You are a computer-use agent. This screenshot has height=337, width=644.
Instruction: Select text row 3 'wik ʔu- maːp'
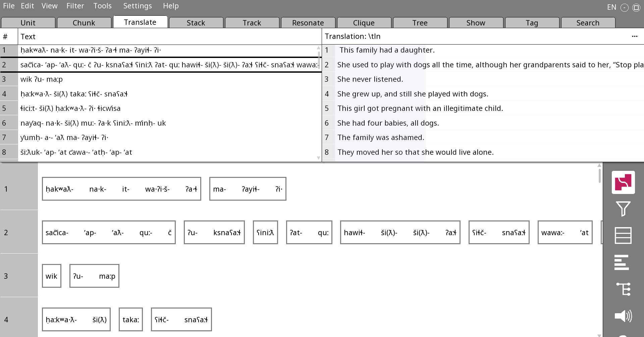(x=161, y=79)
